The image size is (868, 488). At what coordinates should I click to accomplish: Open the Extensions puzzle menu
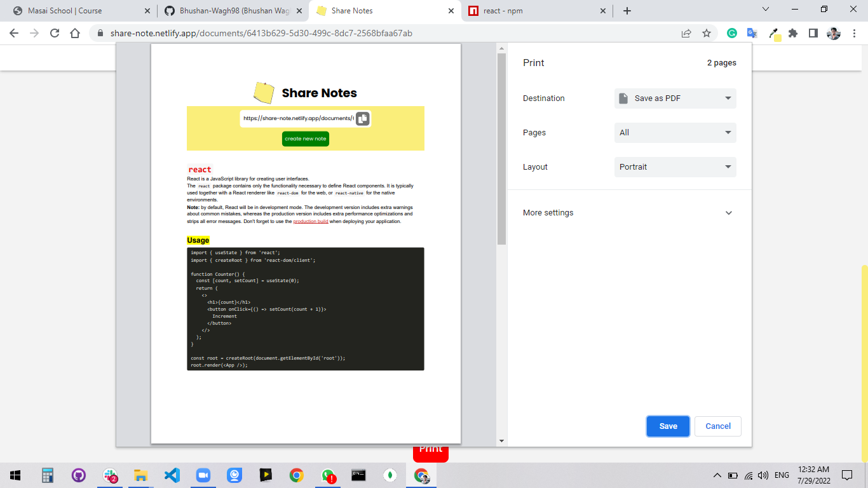(x=793, y=33)
